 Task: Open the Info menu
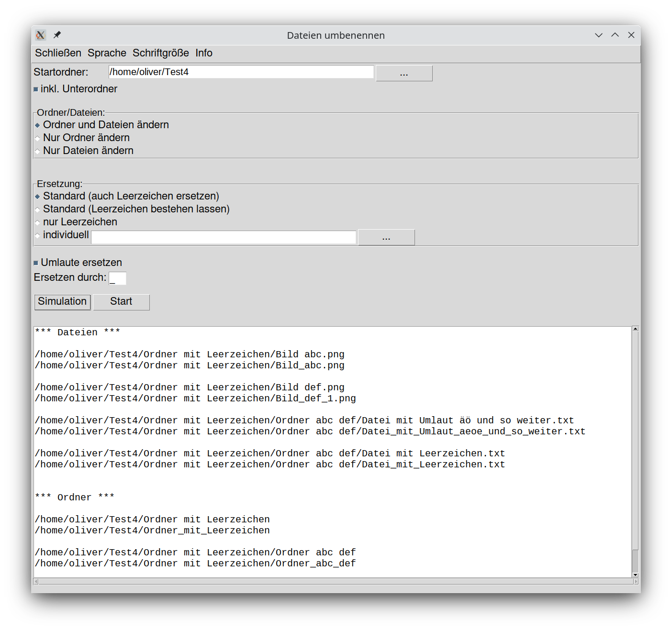point(203,53)
